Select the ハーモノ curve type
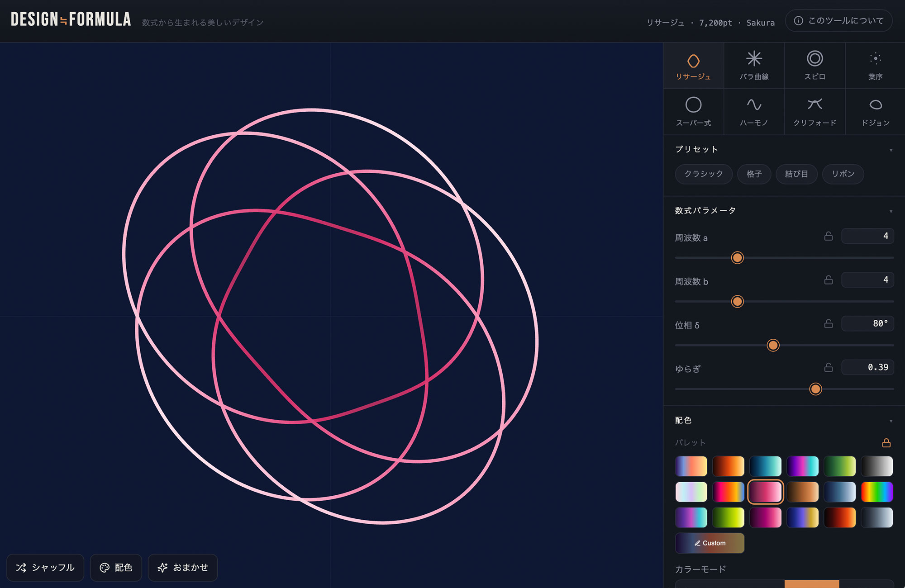Image resolution: width=905 pixels, height=588 pixels. 754,112
